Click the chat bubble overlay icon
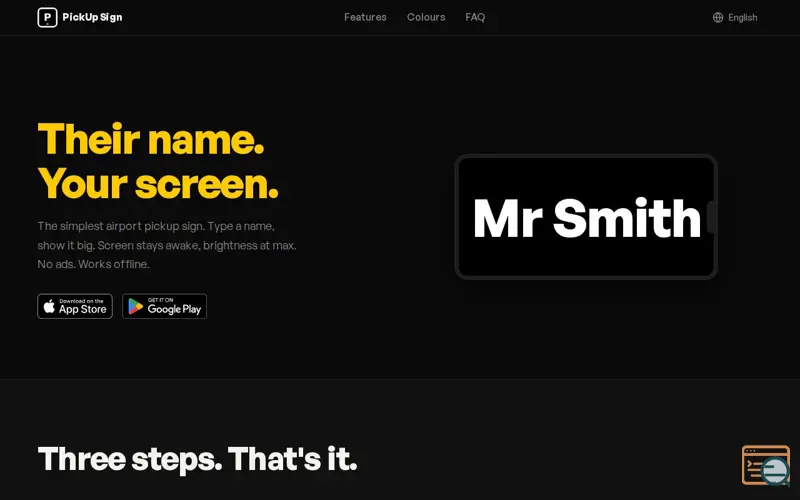The image size is (800, 500). 776,470
